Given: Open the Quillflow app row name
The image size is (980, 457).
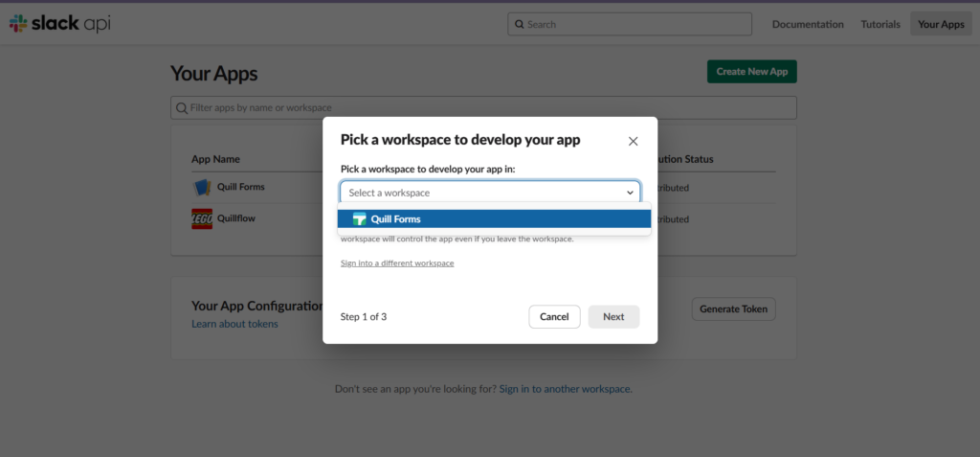Looking at the screenshot, I should (x=236, y=218).
